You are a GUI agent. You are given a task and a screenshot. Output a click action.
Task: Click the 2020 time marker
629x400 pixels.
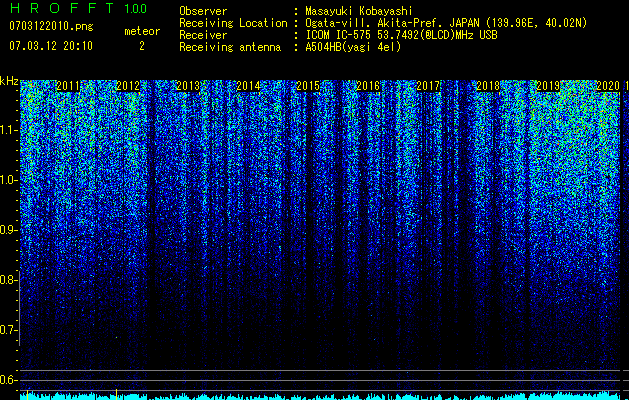[x=608, y=86]
